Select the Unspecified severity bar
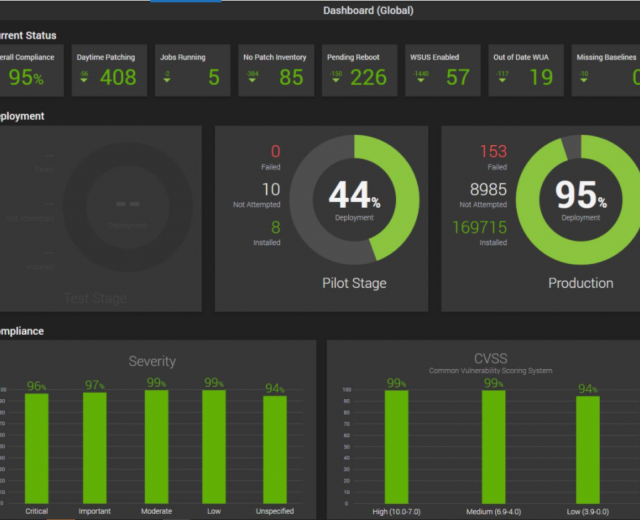This screenshot has height=520, width=640. click(275, 449)
